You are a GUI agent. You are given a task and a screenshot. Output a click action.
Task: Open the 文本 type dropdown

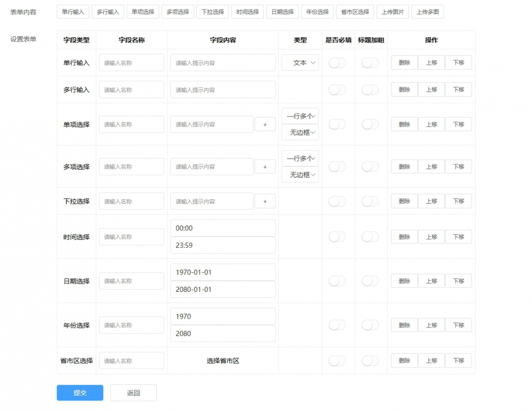(x=300, y=63)
